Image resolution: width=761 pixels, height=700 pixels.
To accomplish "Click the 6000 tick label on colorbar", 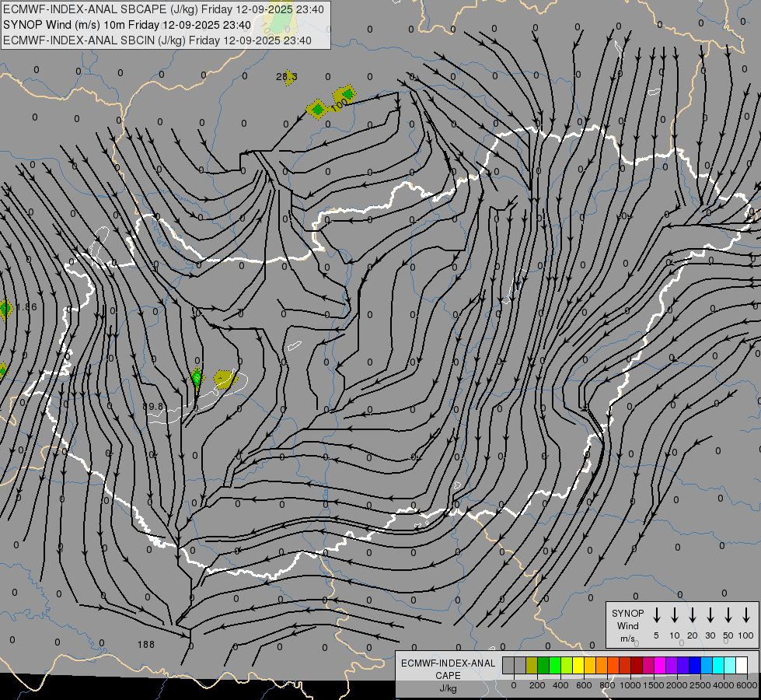I will coord(747,685).
